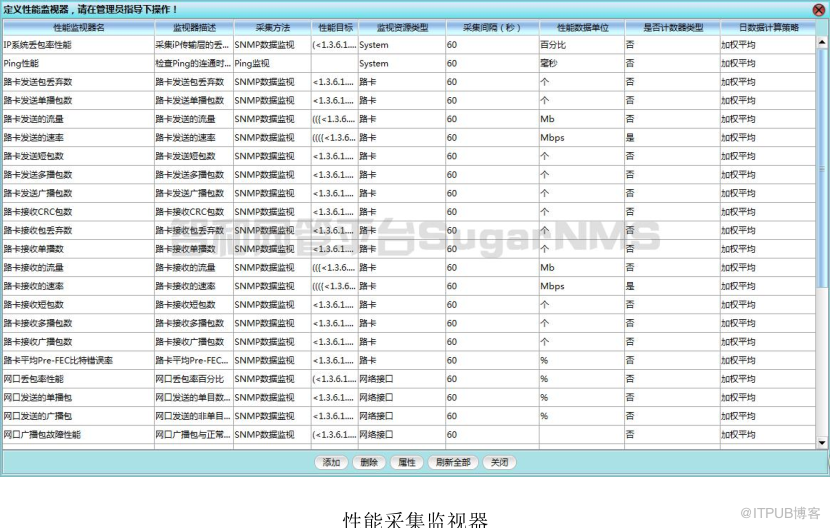Viewport: 830px width, 528px height.
Task: Select the 路卡发送单播包数 monitor name
Action: [x=38, y=101]
